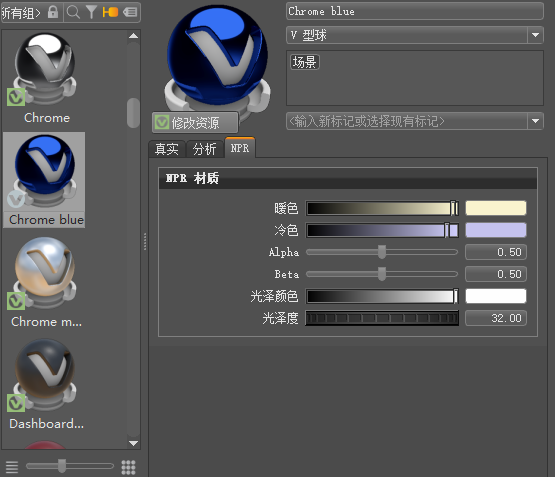Click the 修改资源 button
This screenshot has height=477, width=555.
[x=195, y=123]
